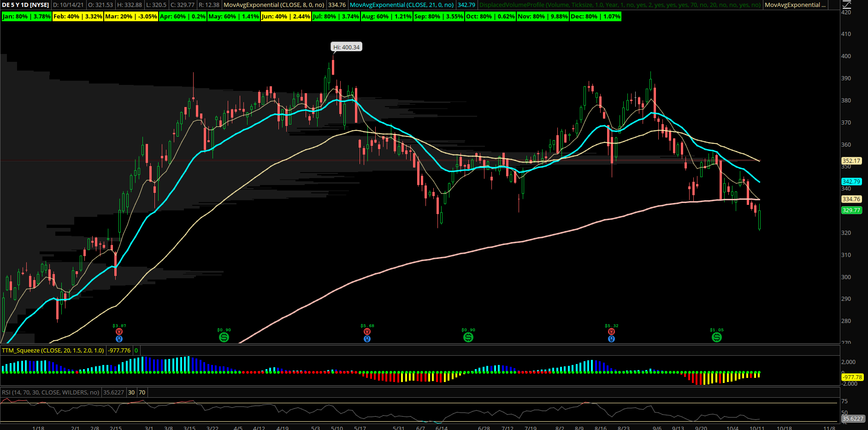
Task: Click the truncated MovAvgExponential ... label at header end
Action: [795, 5]
